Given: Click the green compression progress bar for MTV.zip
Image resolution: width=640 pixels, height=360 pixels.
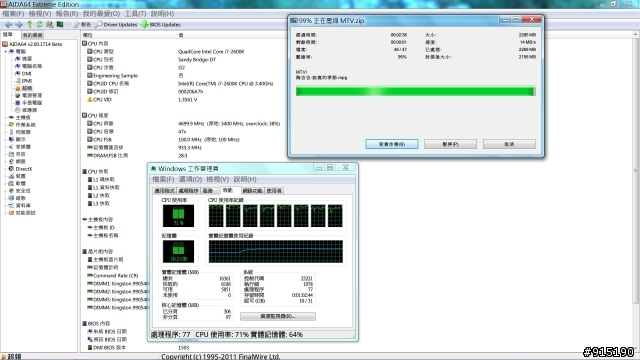Looking at the screenshot, I should click(415, 91).
